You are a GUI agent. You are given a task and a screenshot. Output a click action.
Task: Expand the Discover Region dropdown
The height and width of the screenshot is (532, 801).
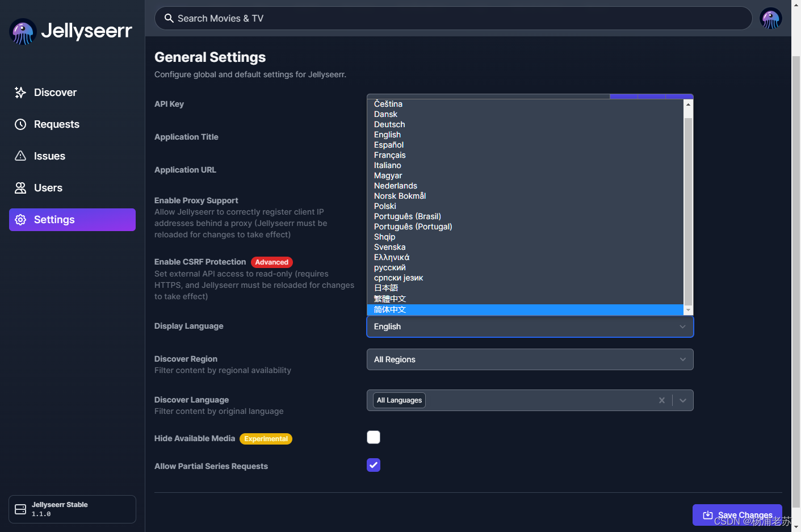tap(530, 359)
